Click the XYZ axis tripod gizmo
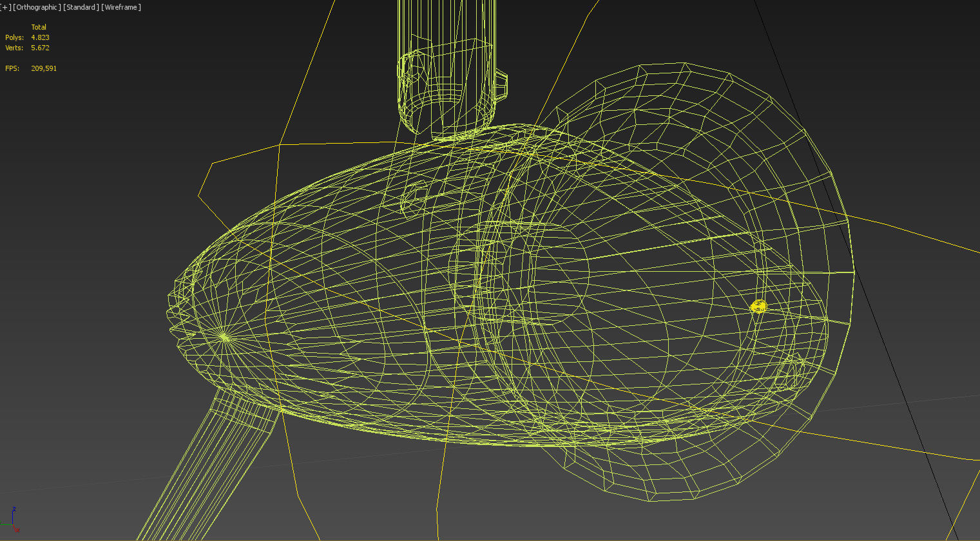Viewport: 980px width, 541px height. tap(11, 519)
